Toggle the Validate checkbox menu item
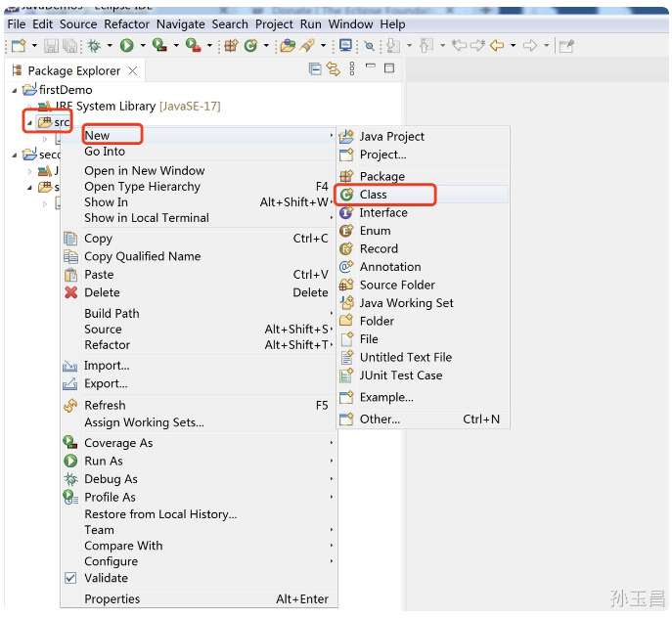Image resolution: width=672 pixels, height=618 pixels. coord(70,578)
